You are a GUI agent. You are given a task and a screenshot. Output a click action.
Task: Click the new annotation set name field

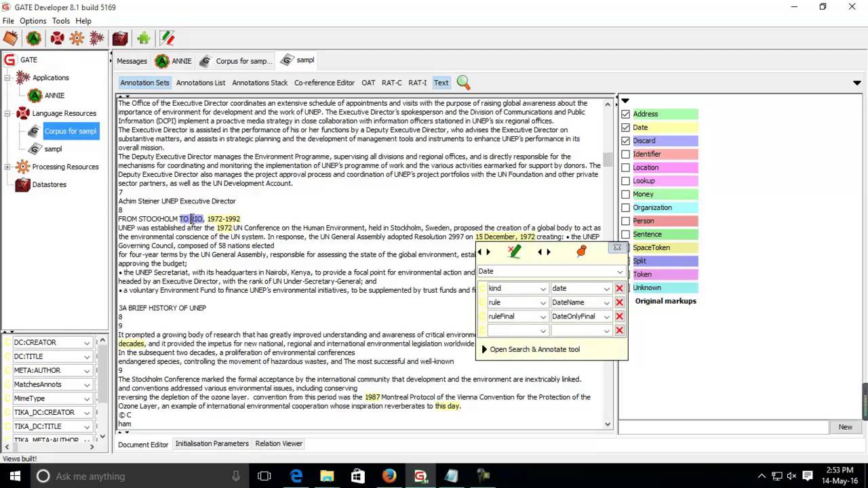coord(724,427)
